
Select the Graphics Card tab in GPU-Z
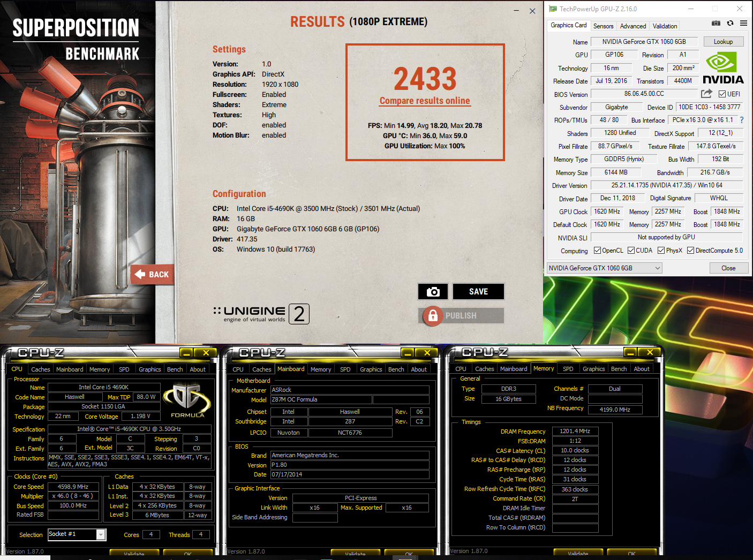pyautogui.click(x=568, y=25)
